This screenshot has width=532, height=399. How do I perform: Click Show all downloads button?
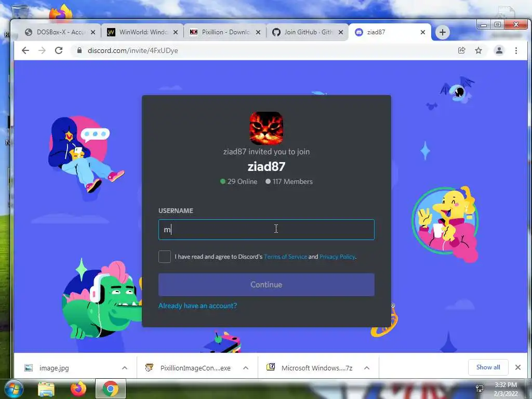tap(488, 367)
